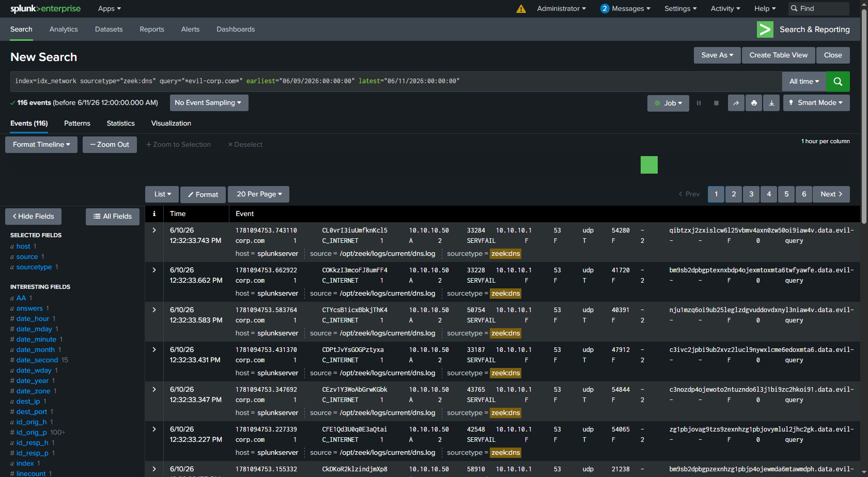
Task: Click the Close button
Action: coord(833,55)
